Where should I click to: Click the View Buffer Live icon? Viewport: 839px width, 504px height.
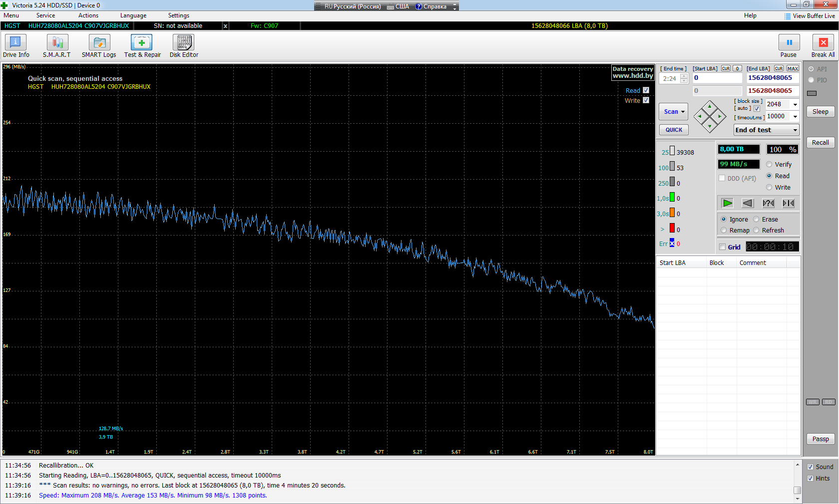point(788,16)
